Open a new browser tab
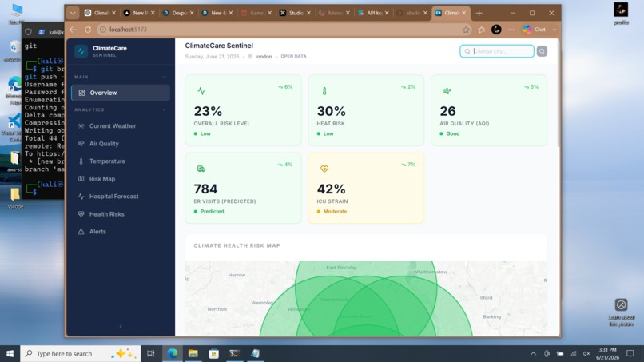644x362 pixels. click(479, 13)
